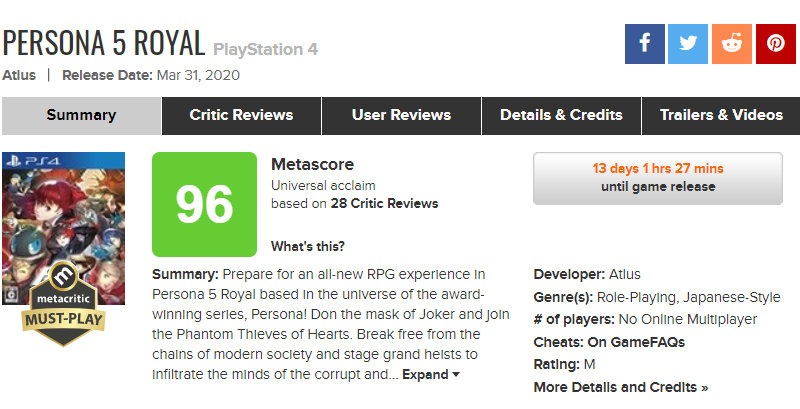Image resolution: width=800 pixels, height=409 pixels.
Task: Select the Trailers & Videos tab
Action: [x=721, y=115]
